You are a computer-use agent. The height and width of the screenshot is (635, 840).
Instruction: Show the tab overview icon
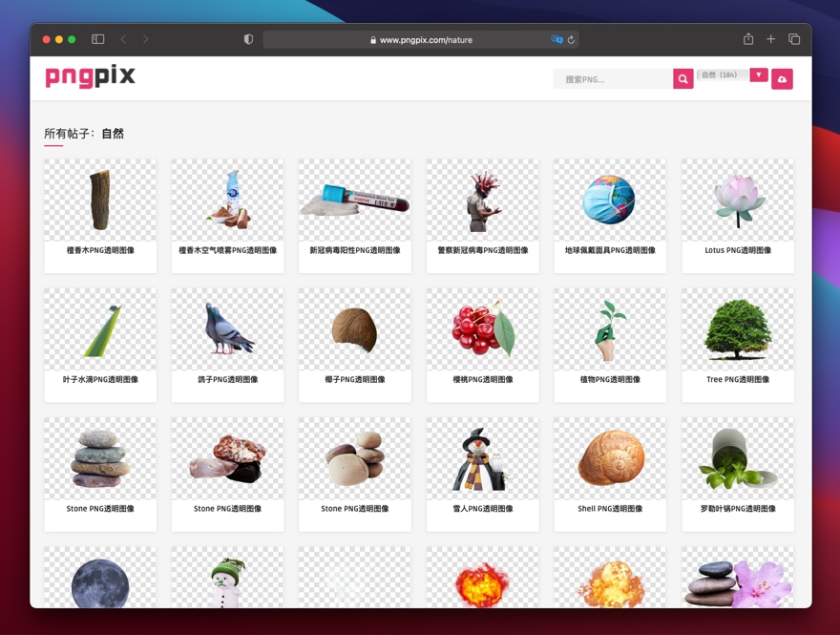click(794, 38)
